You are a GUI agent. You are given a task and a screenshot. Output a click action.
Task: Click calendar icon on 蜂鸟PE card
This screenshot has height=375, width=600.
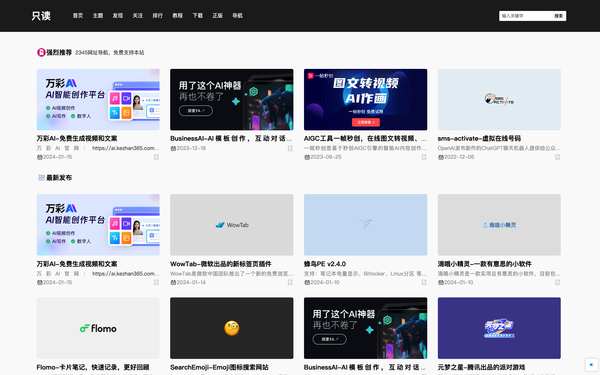307,282
